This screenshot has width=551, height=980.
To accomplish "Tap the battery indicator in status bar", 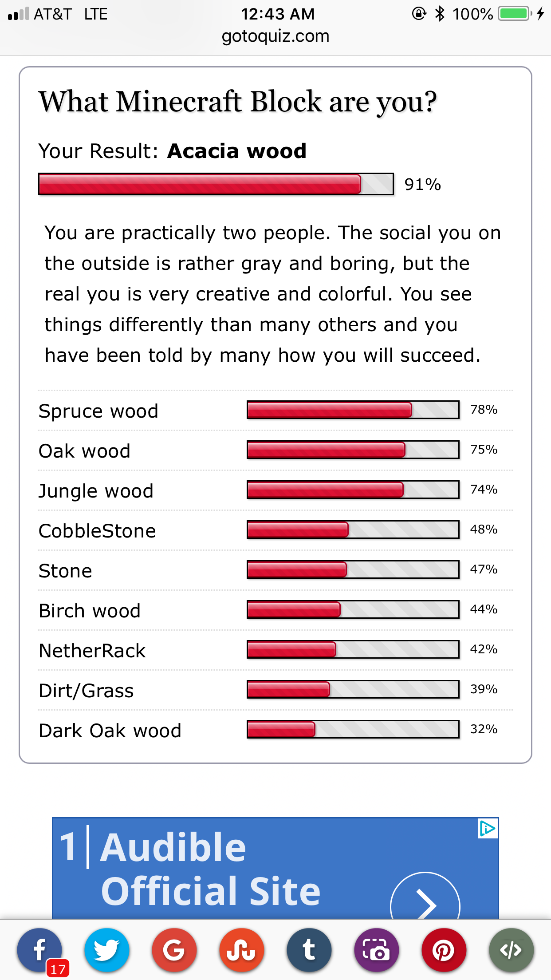I will coord(515,14).
